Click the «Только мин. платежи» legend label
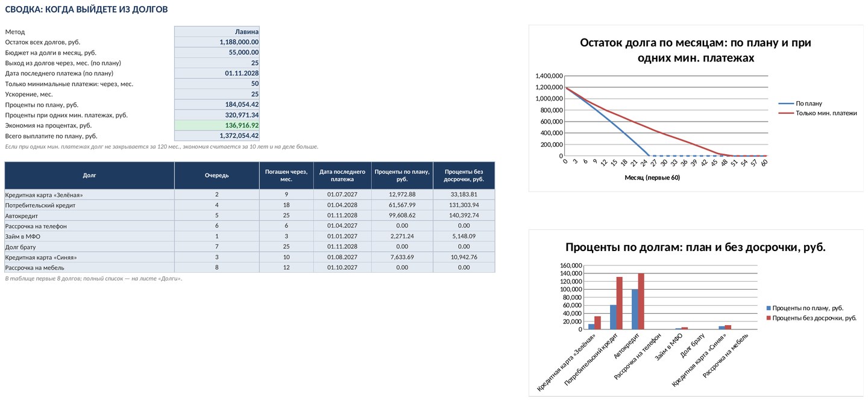 826,113
